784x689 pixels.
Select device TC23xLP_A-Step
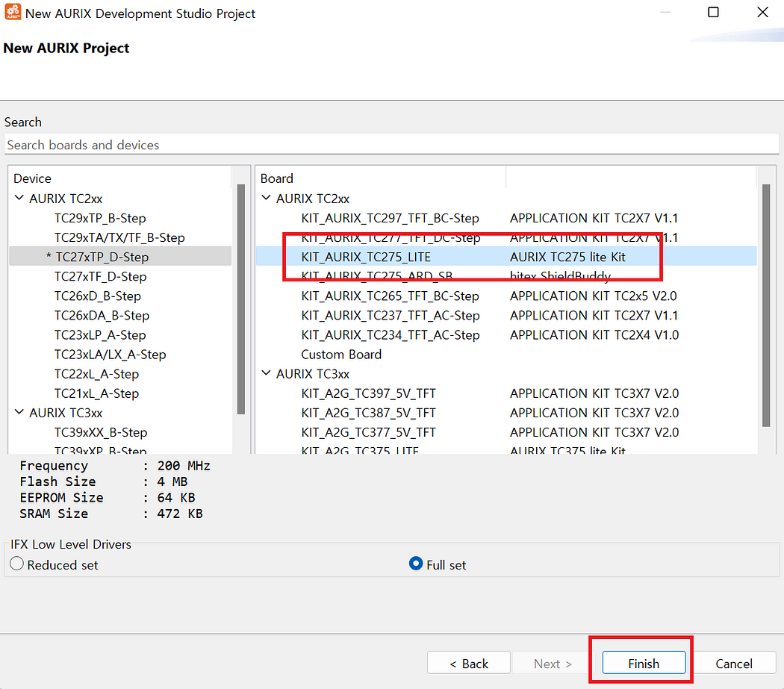(x=100, y=335)
